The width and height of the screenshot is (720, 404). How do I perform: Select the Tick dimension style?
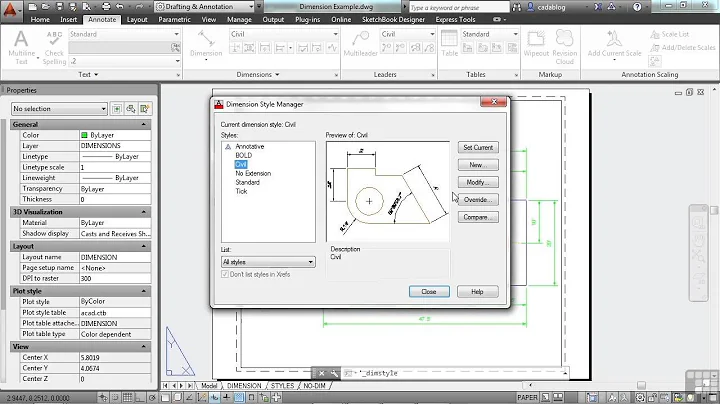pyautogui.click(x=241, y=191)
